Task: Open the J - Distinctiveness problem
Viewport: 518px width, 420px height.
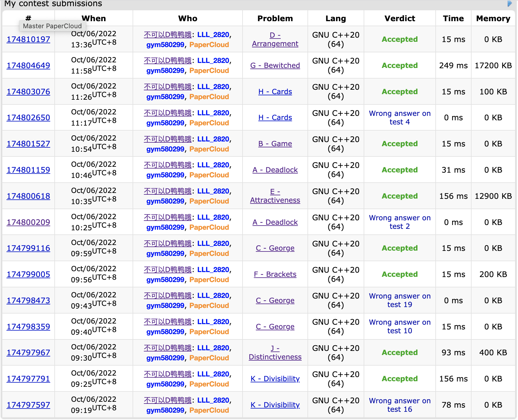Action: tap(275, 353)
